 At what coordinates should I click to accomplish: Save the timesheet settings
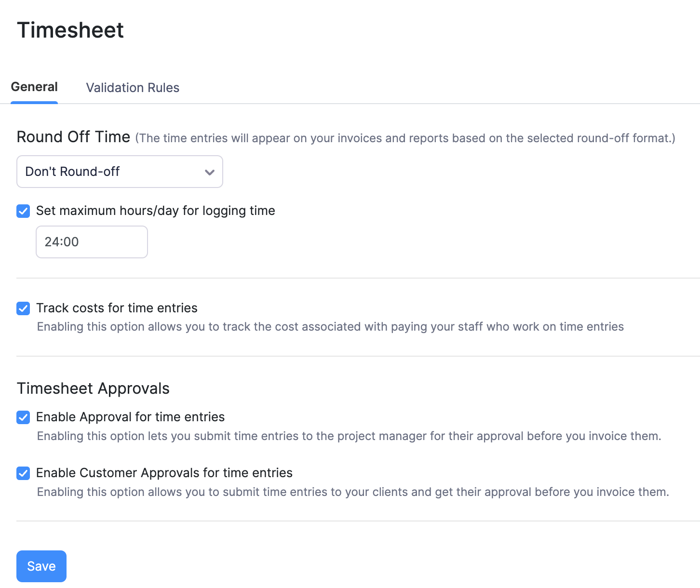click(41, 566)
